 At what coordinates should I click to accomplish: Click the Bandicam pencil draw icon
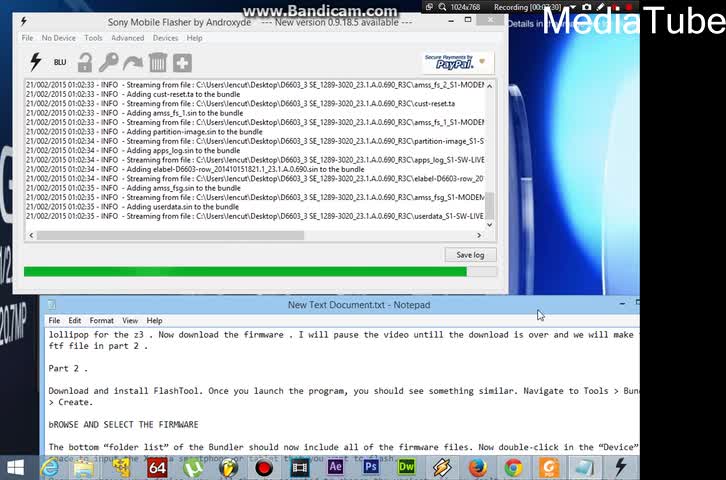point(601,7)
